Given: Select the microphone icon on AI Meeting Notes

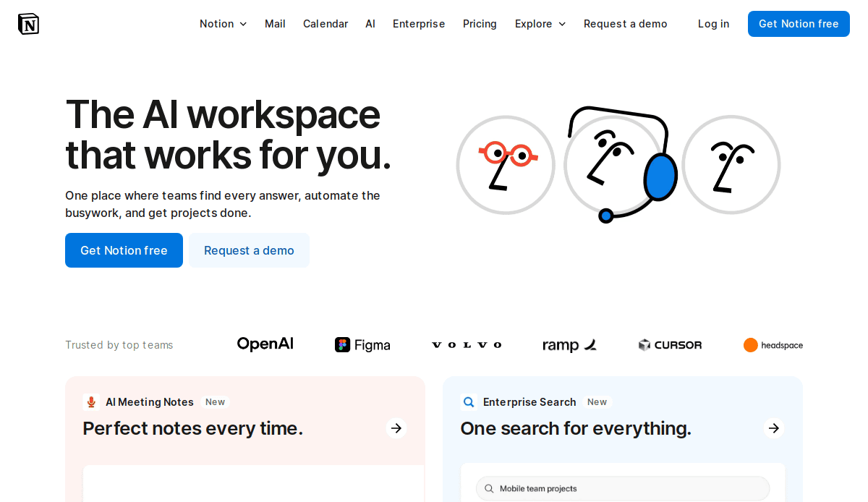Looking at the screenshot, I should 90,401.
